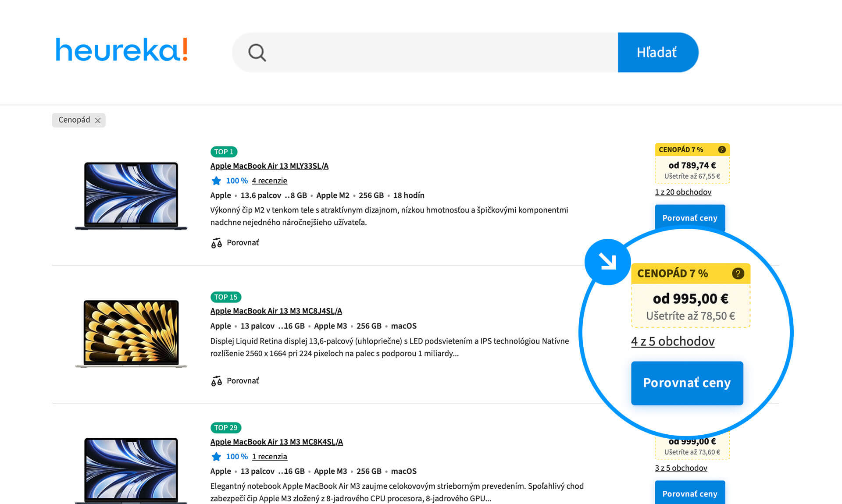Open MacBook Air 13 M3 MC8K4SL/A thumbnail
Viewport: 842px width, 504px height.
click(x=131, y=470)
